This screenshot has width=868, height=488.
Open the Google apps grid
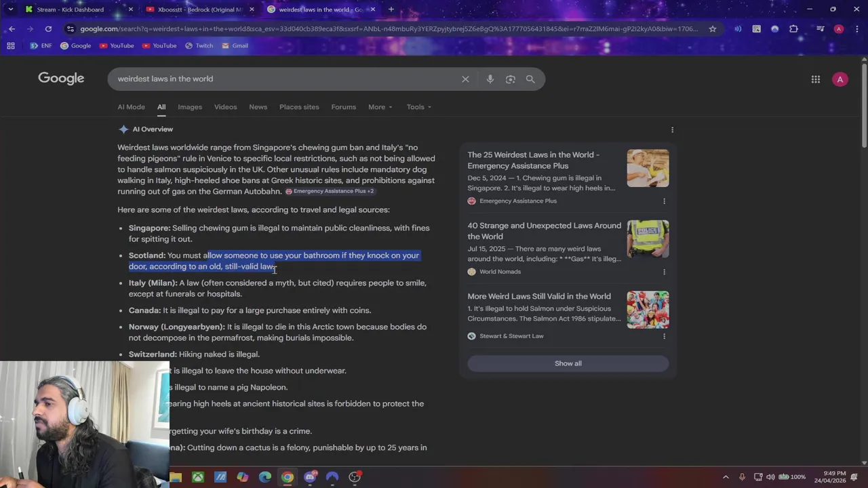(816, 79)
